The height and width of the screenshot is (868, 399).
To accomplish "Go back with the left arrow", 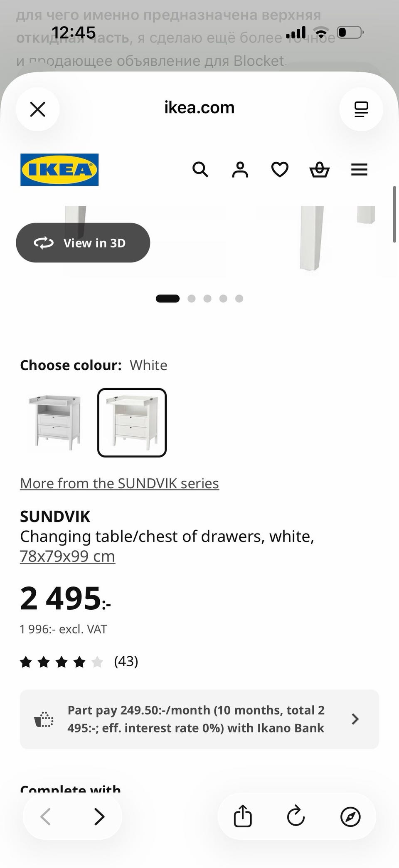I will pyautogui.click(x=45, y=816).
